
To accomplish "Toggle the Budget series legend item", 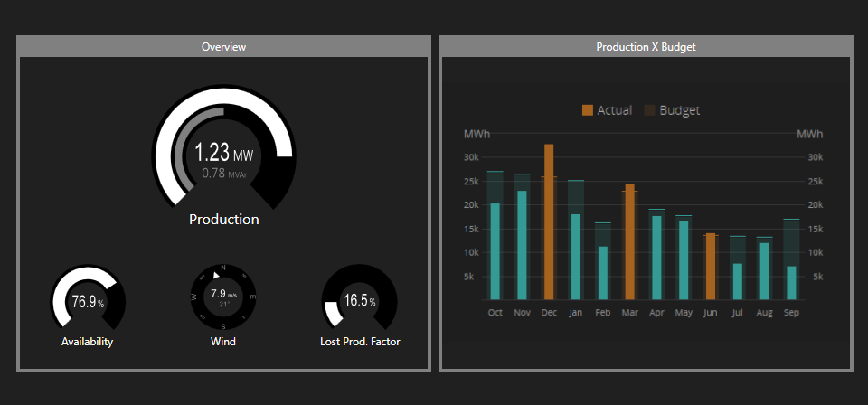I will click(672, 110).
